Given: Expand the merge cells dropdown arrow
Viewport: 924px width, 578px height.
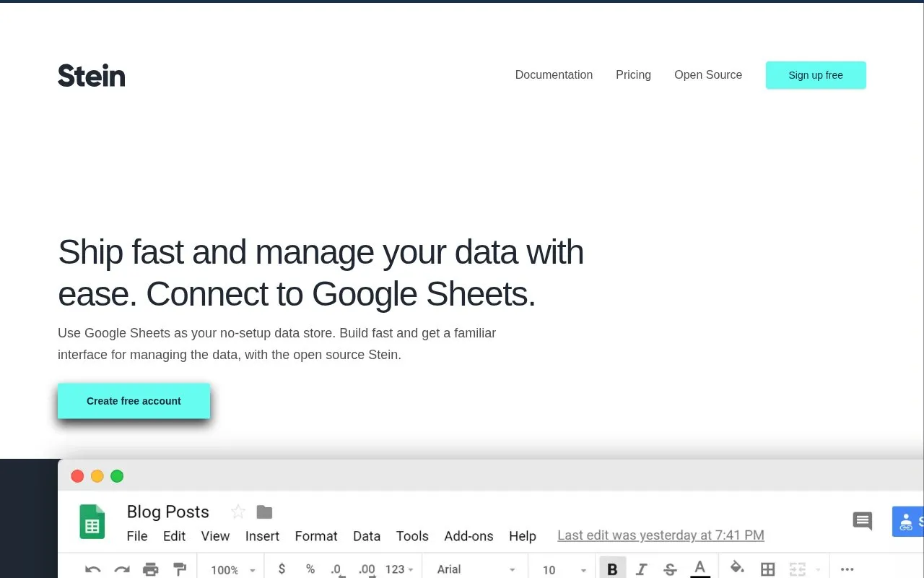Looking at the screenshot, I should point(818,570).
